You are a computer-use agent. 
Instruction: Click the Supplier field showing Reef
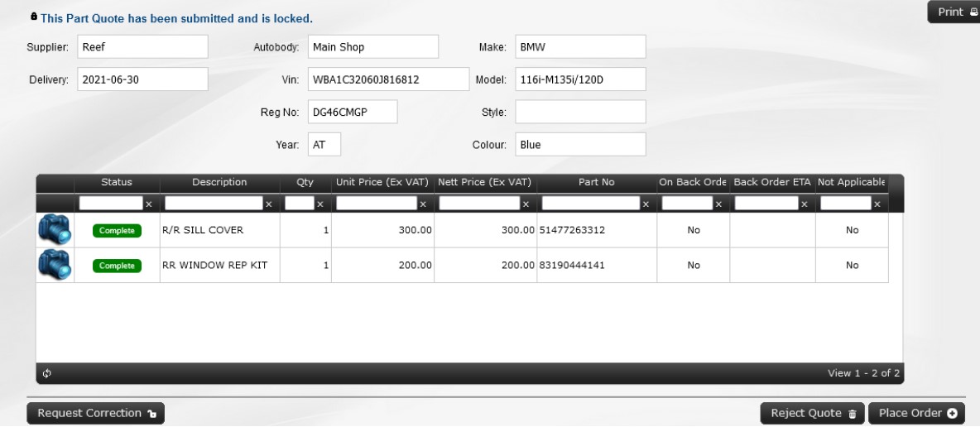(142, 47)
